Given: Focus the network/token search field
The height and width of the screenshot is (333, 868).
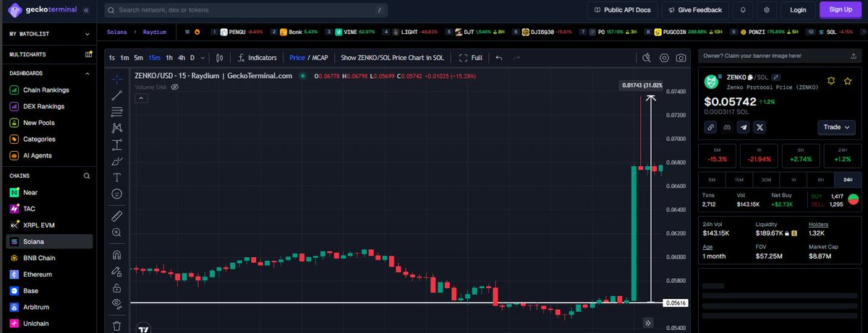Looking at the screenshot, I should tap(245, 10).
